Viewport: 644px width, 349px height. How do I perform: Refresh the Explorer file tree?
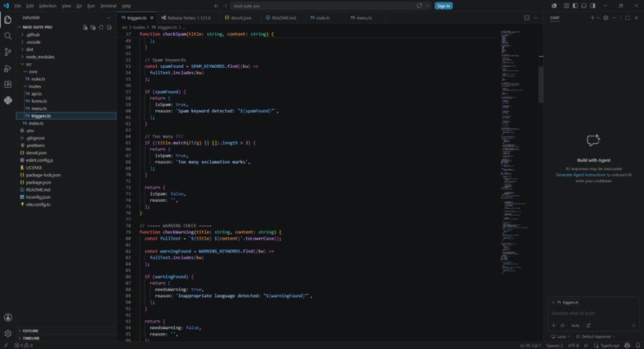[101, 27]
